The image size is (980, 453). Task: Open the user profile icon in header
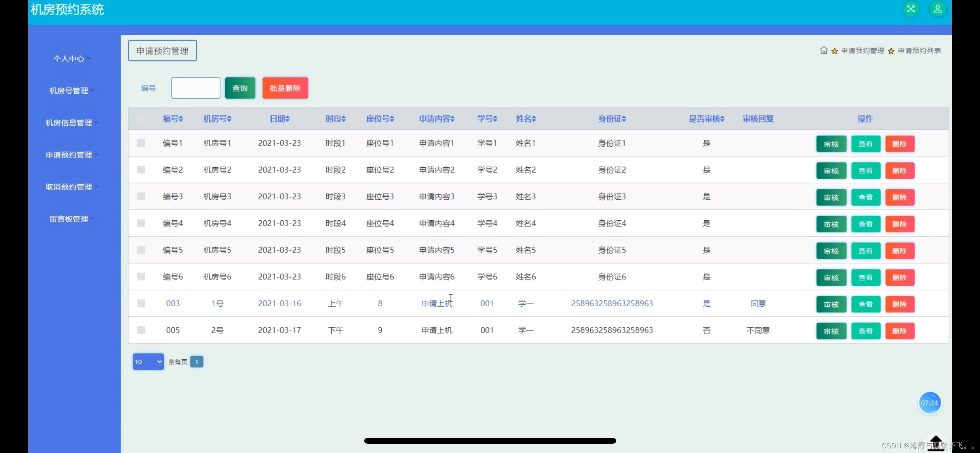tap(937, 9)
